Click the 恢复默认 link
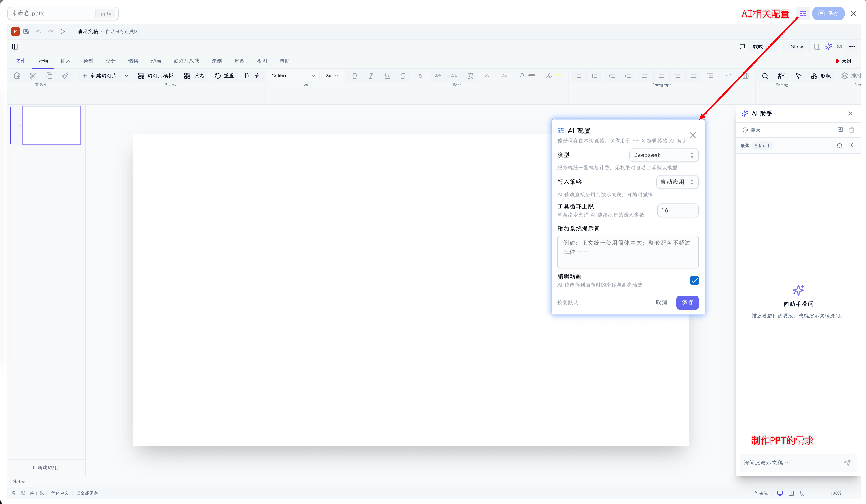Image resolution: width=866 pixels, height=504 pixels. pos(567,303)
